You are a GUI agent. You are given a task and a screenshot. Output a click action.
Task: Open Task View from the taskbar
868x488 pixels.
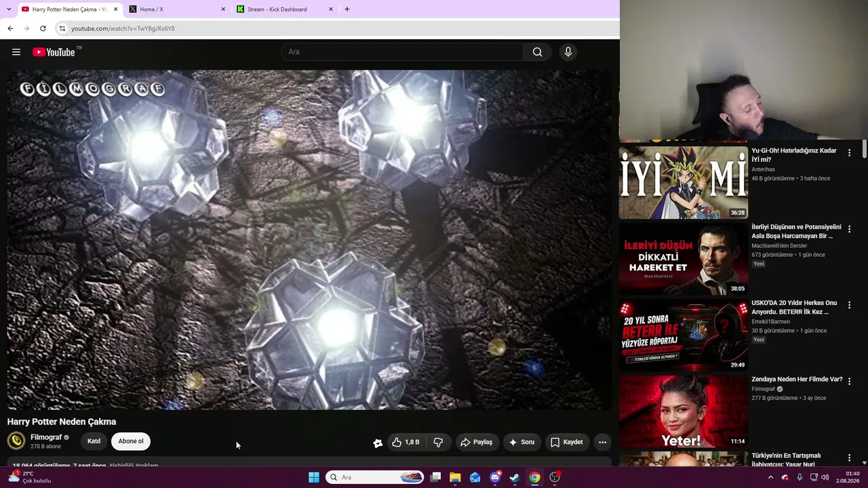(435, 477)
